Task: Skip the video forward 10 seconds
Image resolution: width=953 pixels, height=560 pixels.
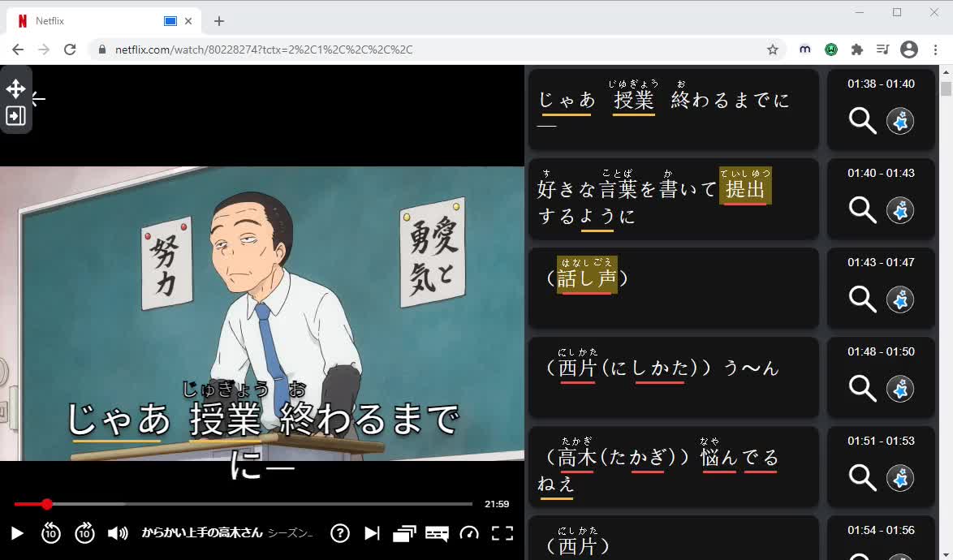Action: point(84,533)
